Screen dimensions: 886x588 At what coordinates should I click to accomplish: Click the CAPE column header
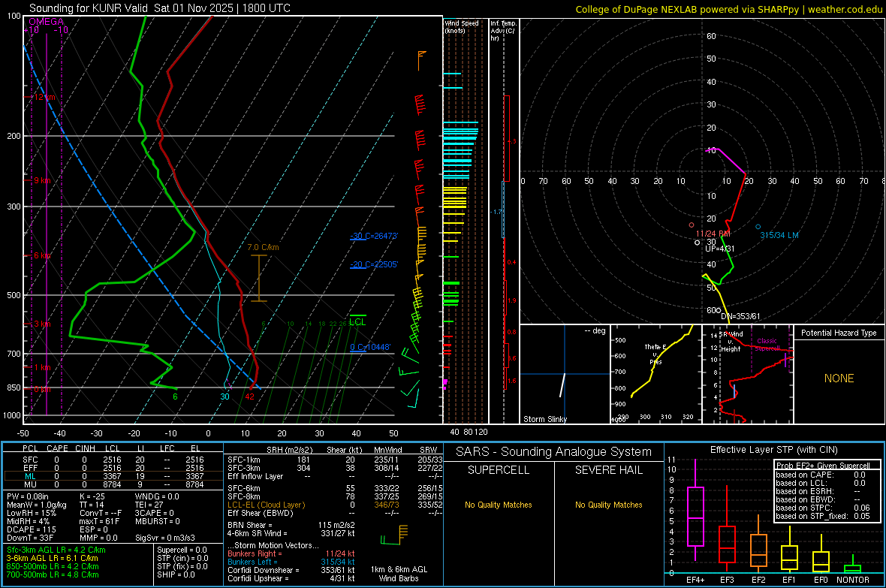pos(57,448)
